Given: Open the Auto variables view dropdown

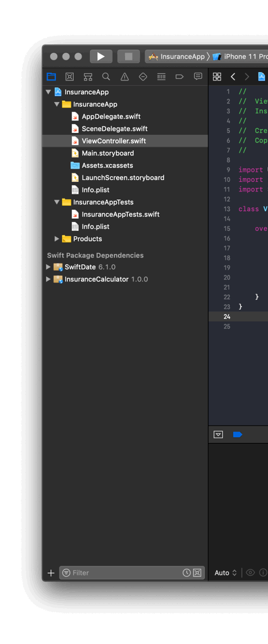Looking at the screenshot, I should (226, 572).
